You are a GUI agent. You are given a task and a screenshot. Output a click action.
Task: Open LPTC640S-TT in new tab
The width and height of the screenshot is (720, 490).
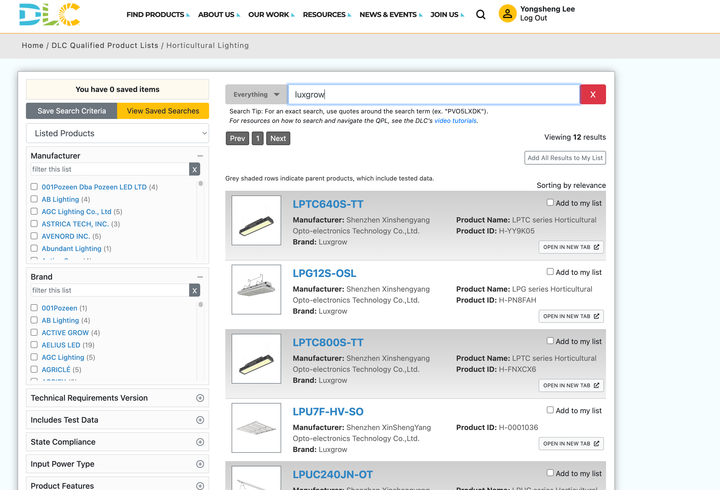pos(571,247)
